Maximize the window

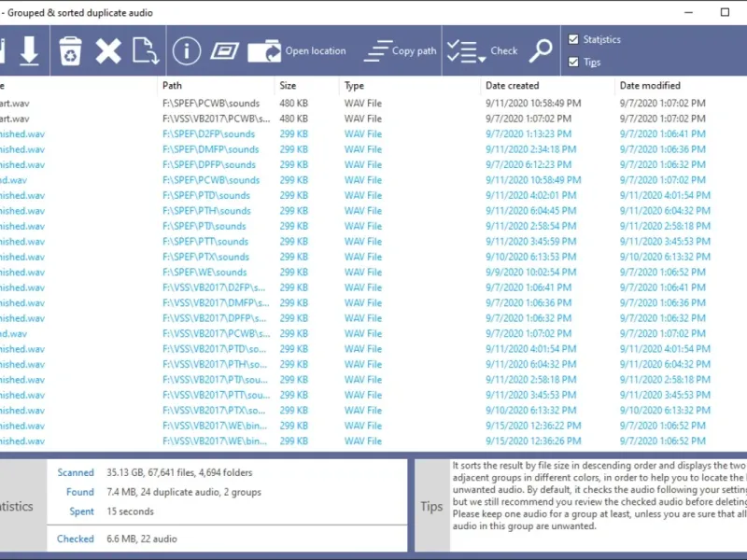coord(725,12)
